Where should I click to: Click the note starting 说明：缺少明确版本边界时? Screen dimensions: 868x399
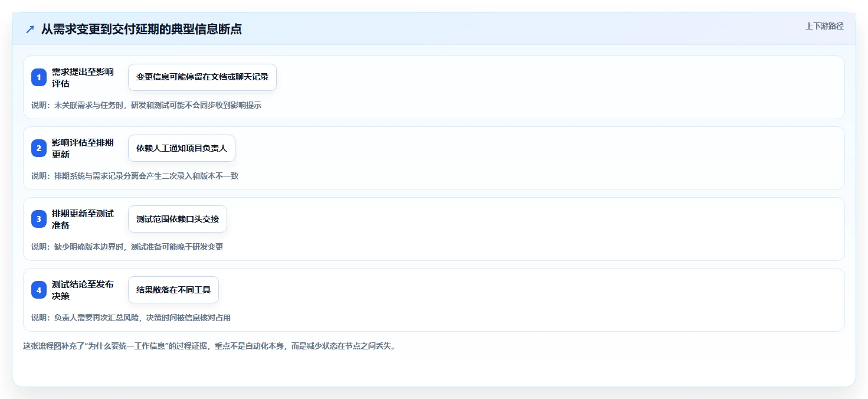127,247
